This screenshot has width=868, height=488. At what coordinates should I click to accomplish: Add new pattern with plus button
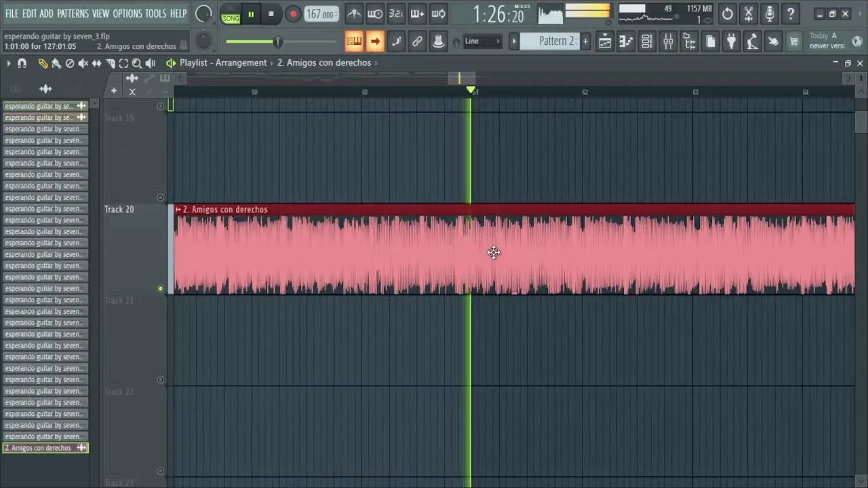coord(586,41)
